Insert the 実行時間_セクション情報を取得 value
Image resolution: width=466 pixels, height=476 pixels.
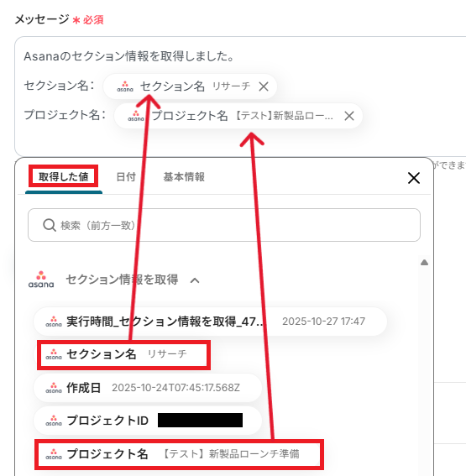(x=210, y=322)
